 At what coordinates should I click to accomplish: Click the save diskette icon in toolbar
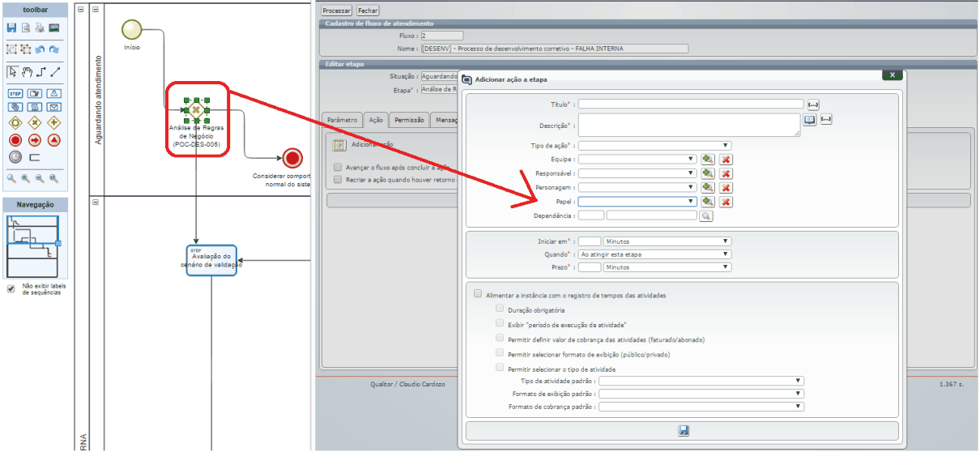(x=12, y=28)
